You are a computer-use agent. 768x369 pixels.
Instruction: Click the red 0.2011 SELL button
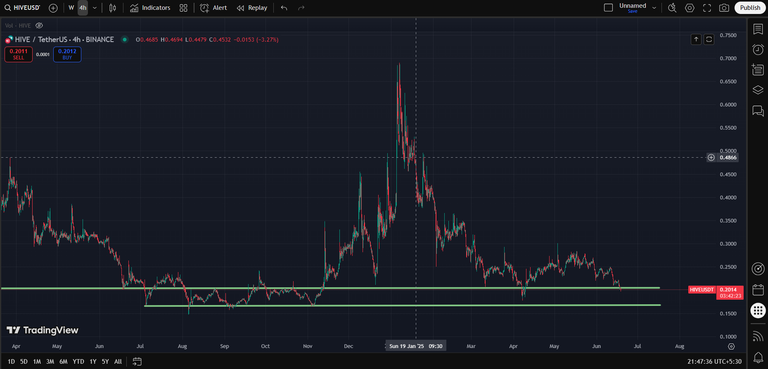[x=19, y=54]
